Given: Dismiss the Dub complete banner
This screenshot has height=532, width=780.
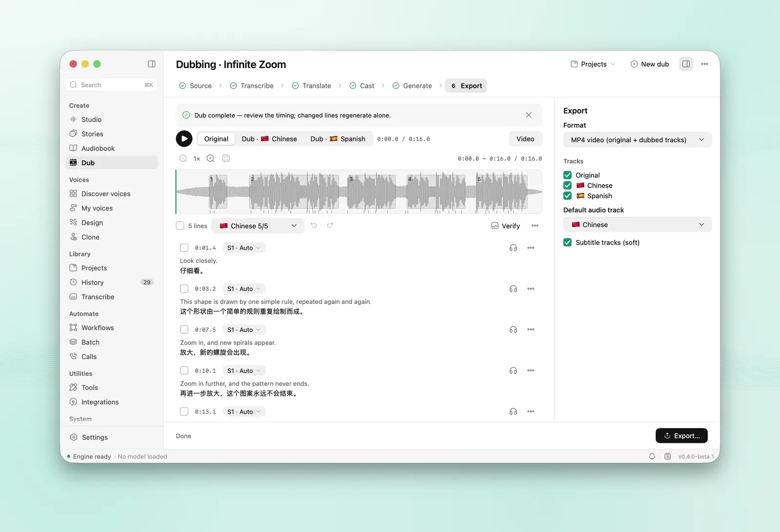Looking at the screenshot, I should pyautogui.click(x=528, y=115).
